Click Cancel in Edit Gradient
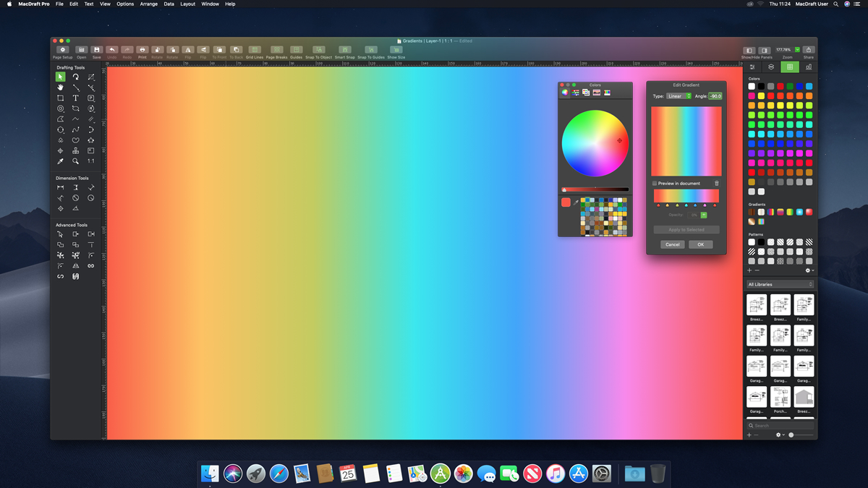This screenshot has width=868, height=488. click(x=673, y=244)
